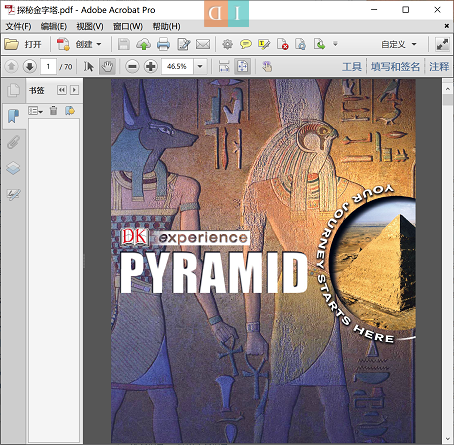Open the 视图(V) menu
The height and width of the screenshot is (445, 454).
[90, 26]
